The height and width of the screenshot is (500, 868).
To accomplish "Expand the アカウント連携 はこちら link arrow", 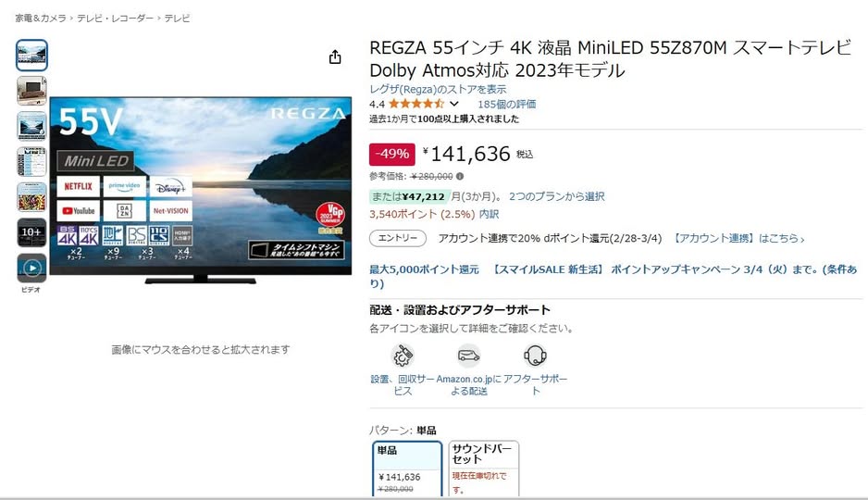I will (801, 239).
